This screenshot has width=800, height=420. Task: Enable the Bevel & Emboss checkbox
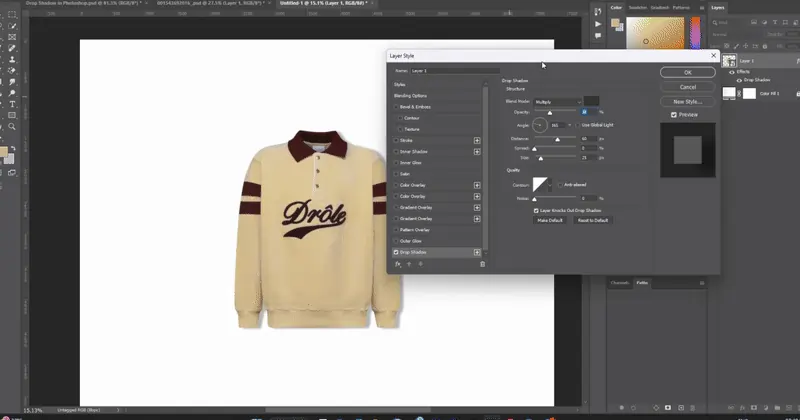pos(396,107)
